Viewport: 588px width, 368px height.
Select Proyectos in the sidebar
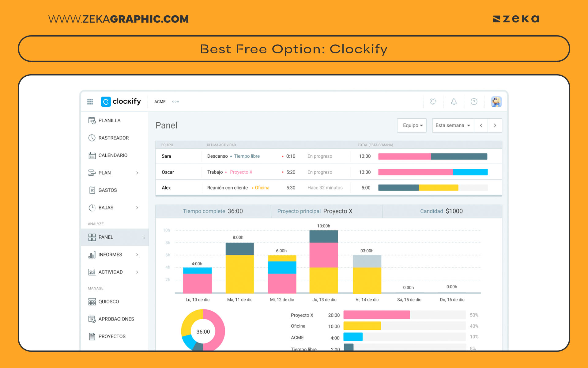click(x=112, y=336)
